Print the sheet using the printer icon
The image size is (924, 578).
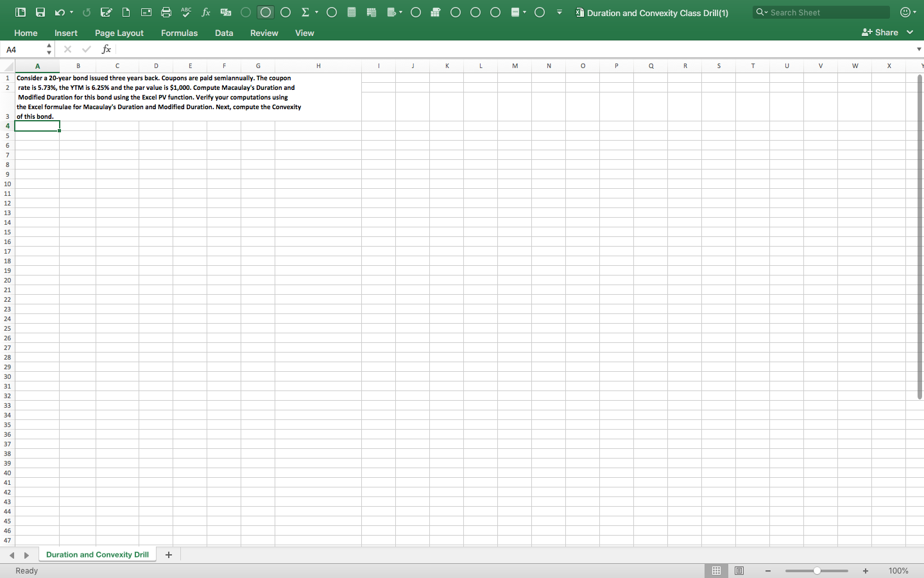click(x=166, y=12)
